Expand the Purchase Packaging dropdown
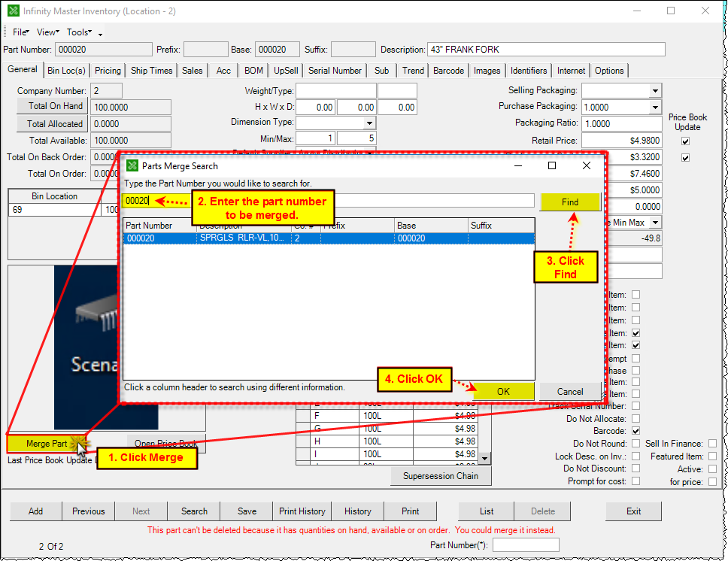Screen dimensions: 728x561 coord(654,108)
